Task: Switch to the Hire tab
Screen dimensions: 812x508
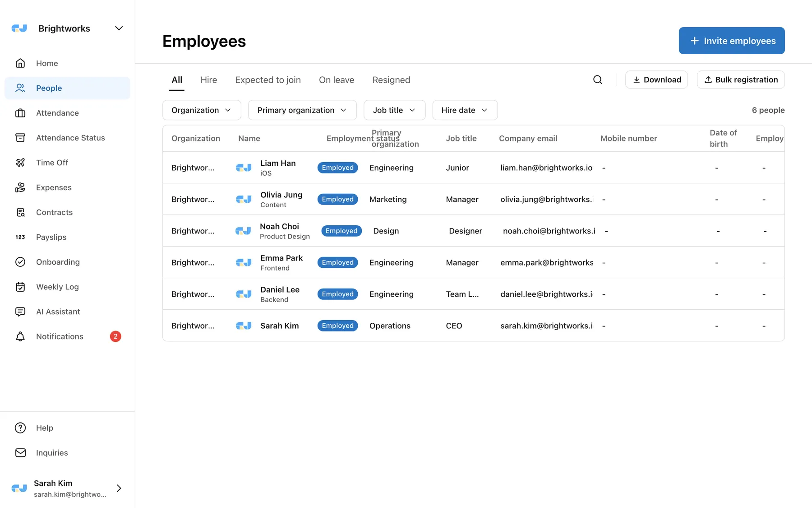Action: 209,80
